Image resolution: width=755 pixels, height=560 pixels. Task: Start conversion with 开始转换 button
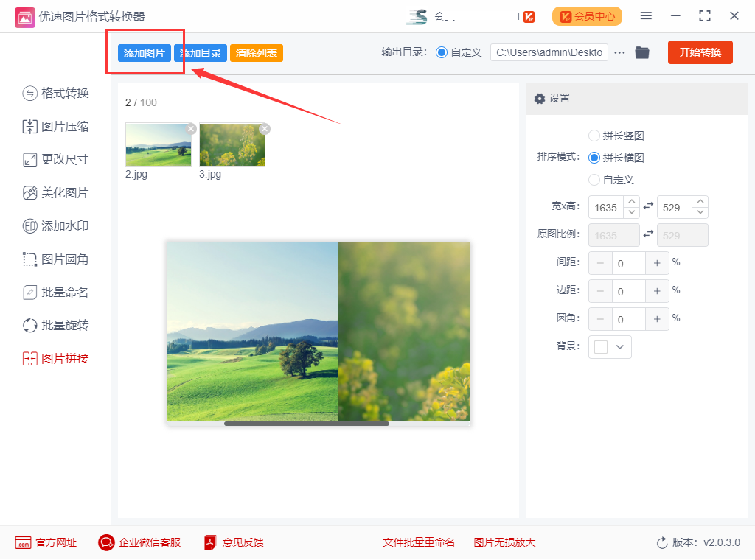point(700,52)
